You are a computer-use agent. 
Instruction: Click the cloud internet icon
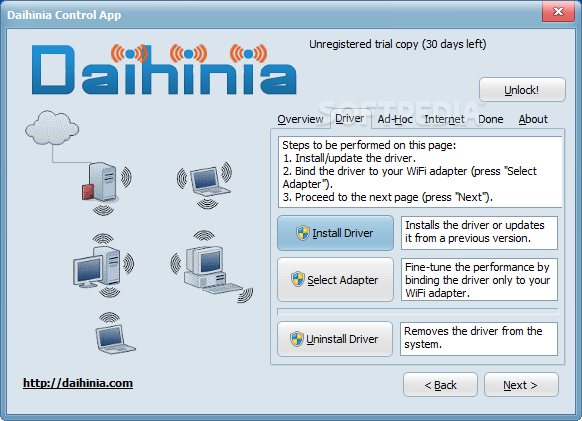52,128
